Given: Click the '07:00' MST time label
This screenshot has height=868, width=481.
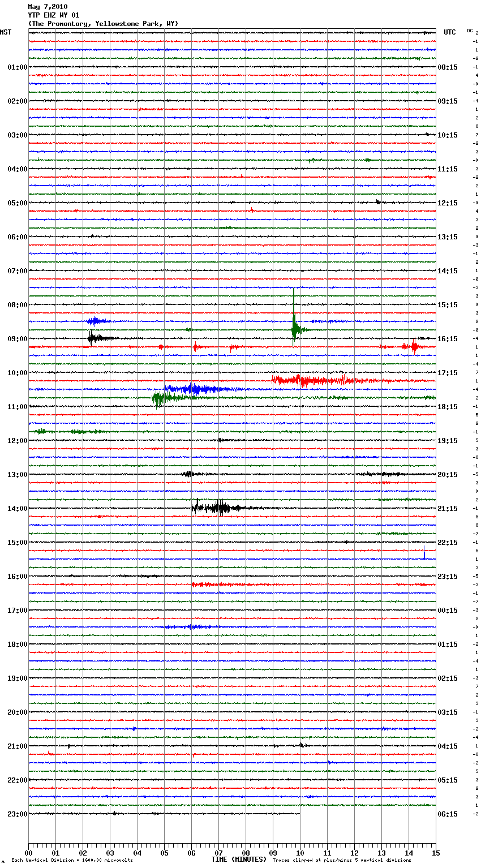Looking at the screenshot, I should [18, 271].
